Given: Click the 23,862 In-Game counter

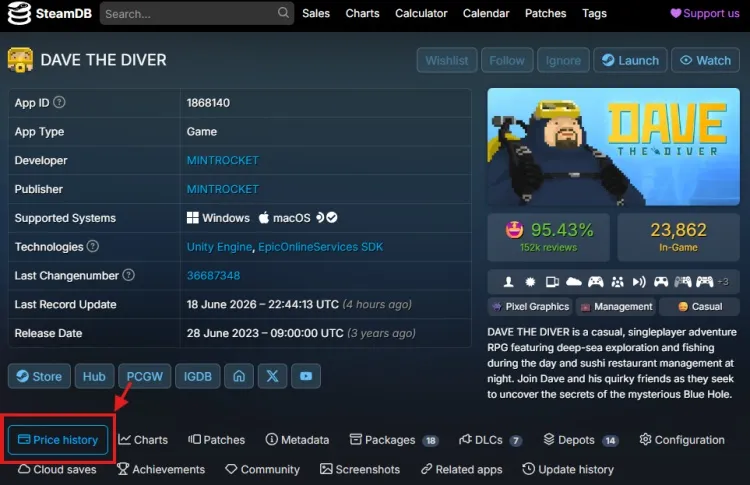Looking at the screenshot, I should [x=678, y=237].
